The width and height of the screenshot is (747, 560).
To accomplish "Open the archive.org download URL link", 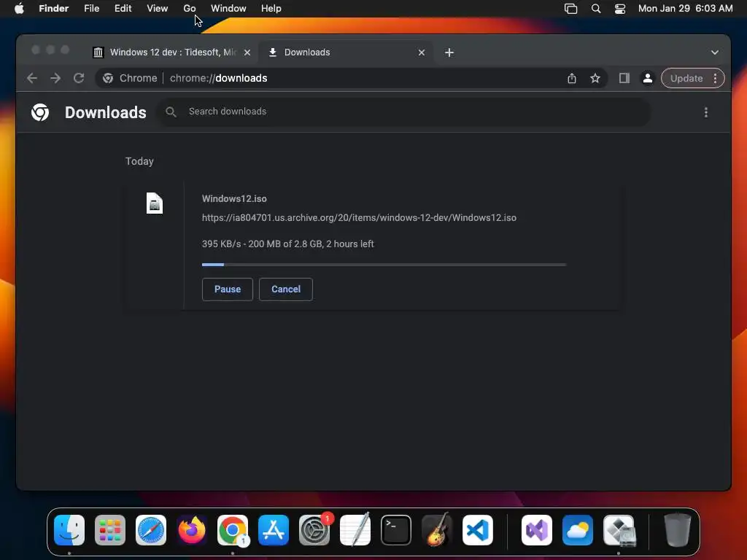I will tap(359, 217).
